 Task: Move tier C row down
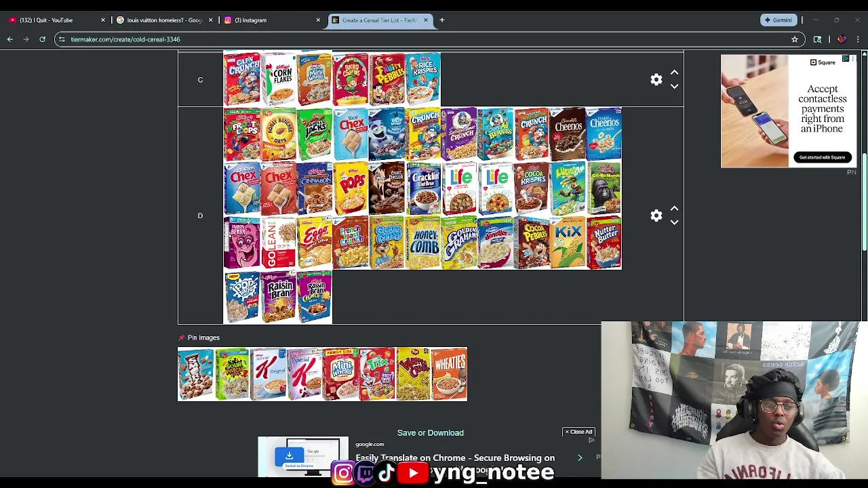(674, 87)
